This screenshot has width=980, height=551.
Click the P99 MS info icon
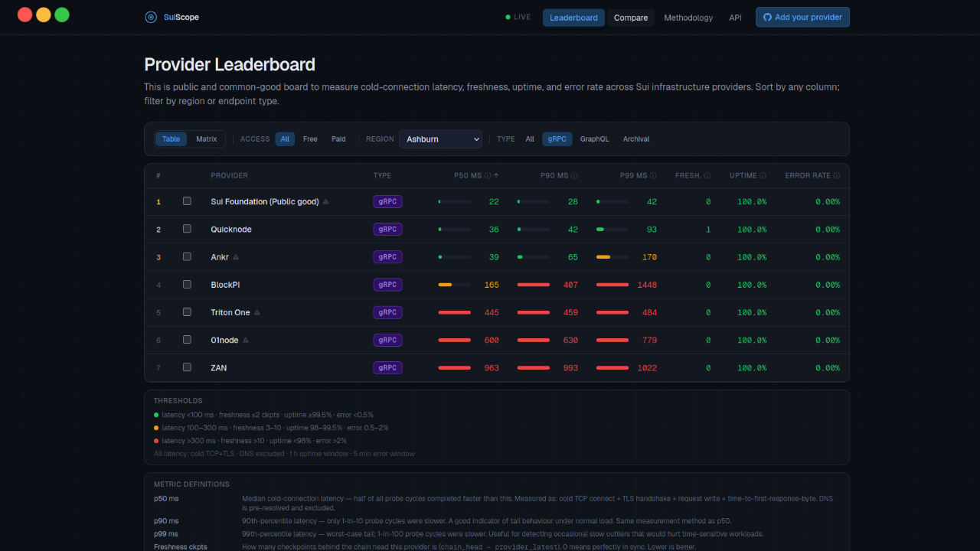click(x=653, y=175)
